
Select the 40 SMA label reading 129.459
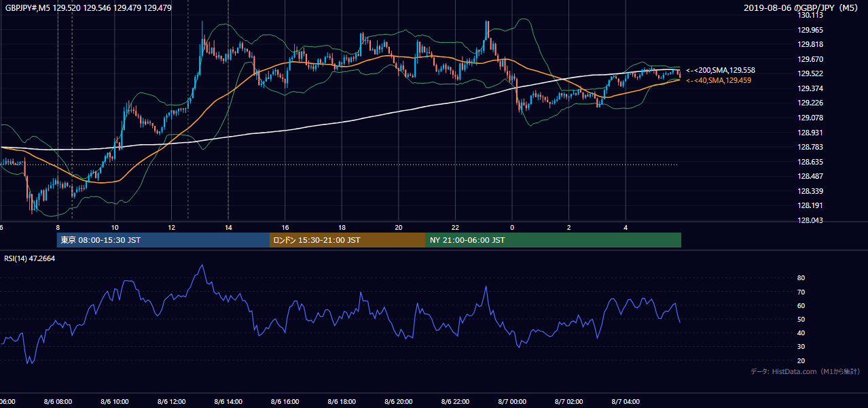(x=719, y=80)
